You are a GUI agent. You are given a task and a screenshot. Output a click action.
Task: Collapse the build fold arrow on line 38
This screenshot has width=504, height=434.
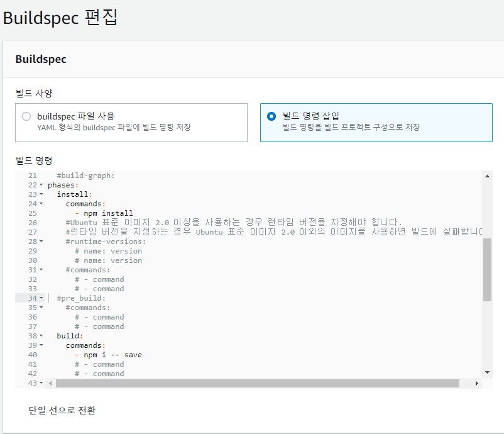click(x=41, y=336)
